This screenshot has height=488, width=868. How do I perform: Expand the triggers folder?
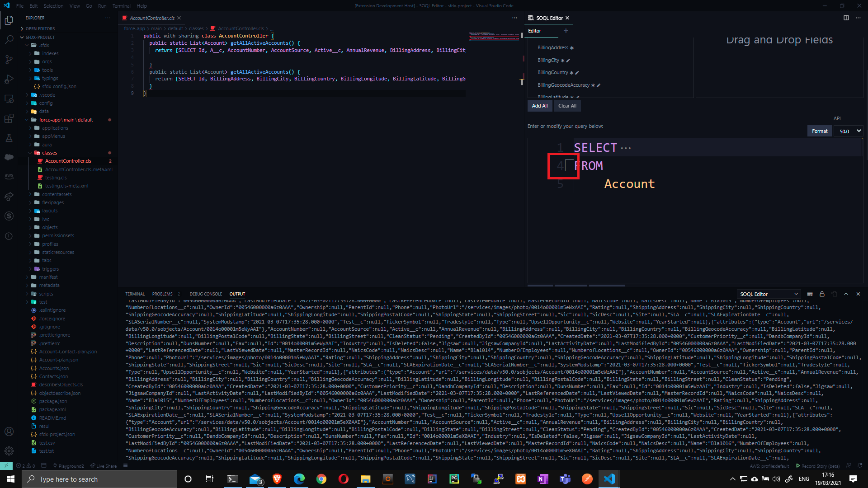click(30, 269)
